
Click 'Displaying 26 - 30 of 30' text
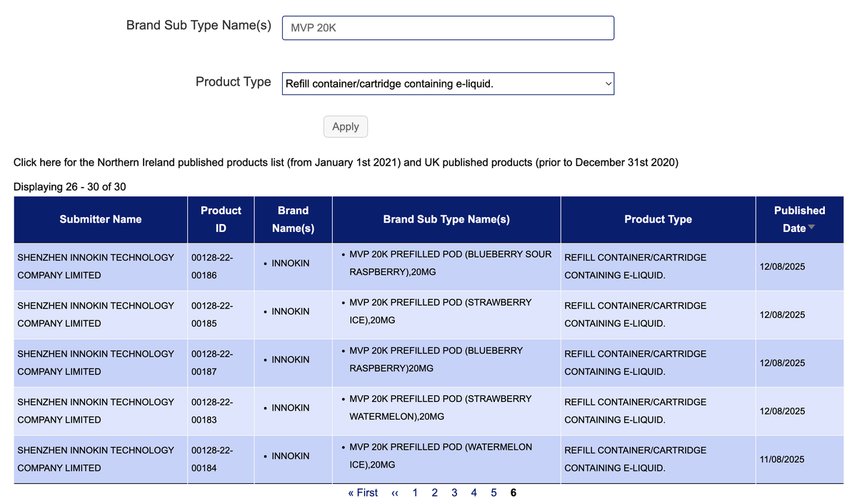click(x=70, y=187)
